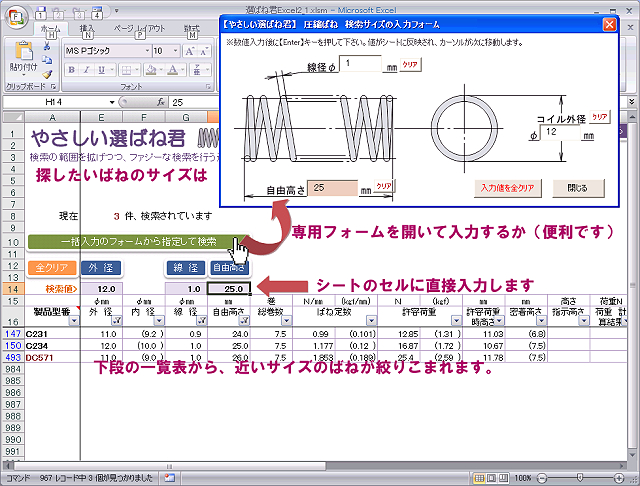Click the Underline icon
Screen dimensions: 640x486
coord(99,70)
